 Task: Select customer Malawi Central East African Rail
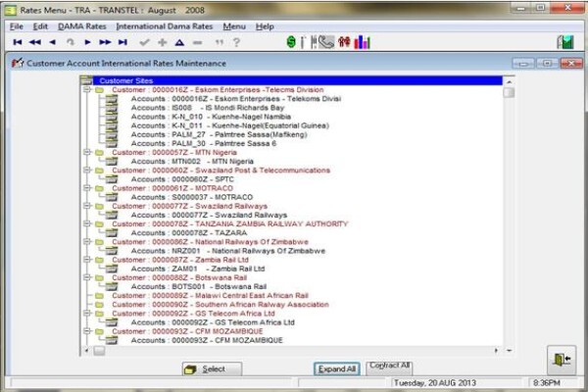tap(210, 296)
